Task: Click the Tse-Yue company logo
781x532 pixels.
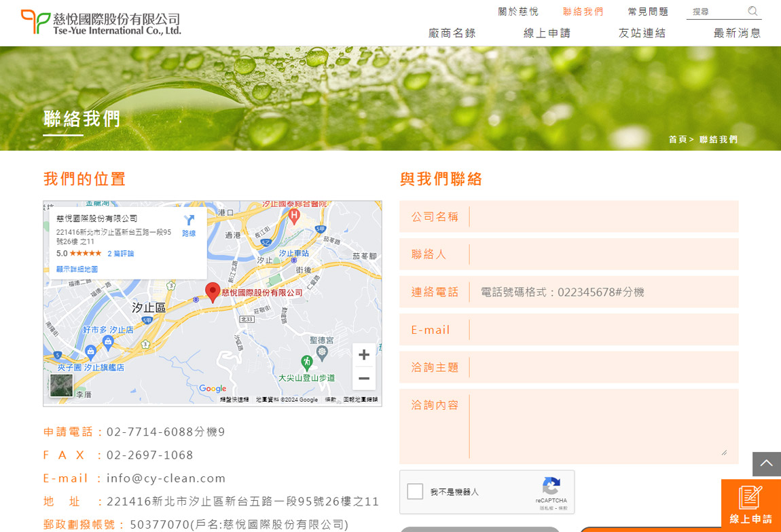Action: 101,23
